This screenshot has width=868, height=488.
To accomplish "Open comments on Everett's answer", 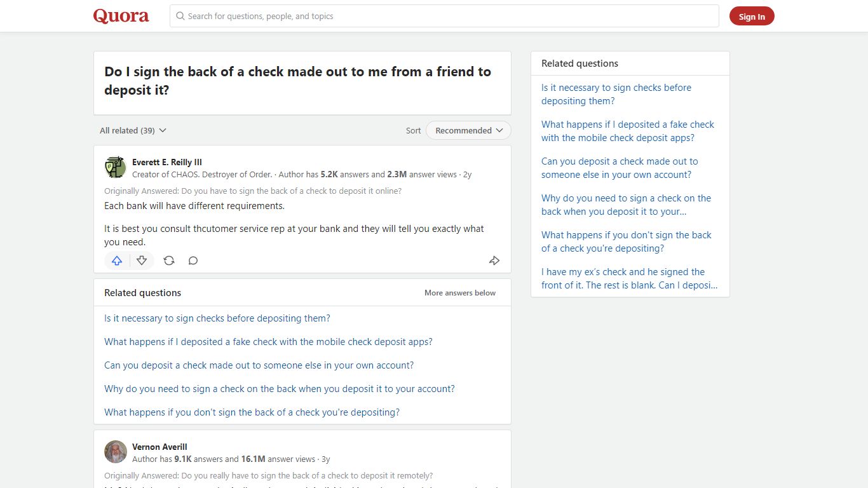I will coord(193,261).
